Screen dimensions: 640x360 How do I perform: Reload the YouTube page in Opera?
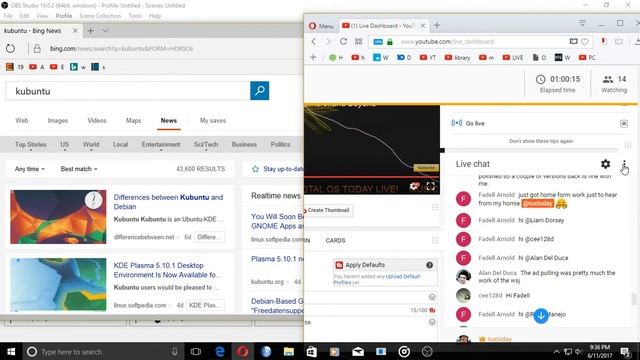[x=343, y=42]
